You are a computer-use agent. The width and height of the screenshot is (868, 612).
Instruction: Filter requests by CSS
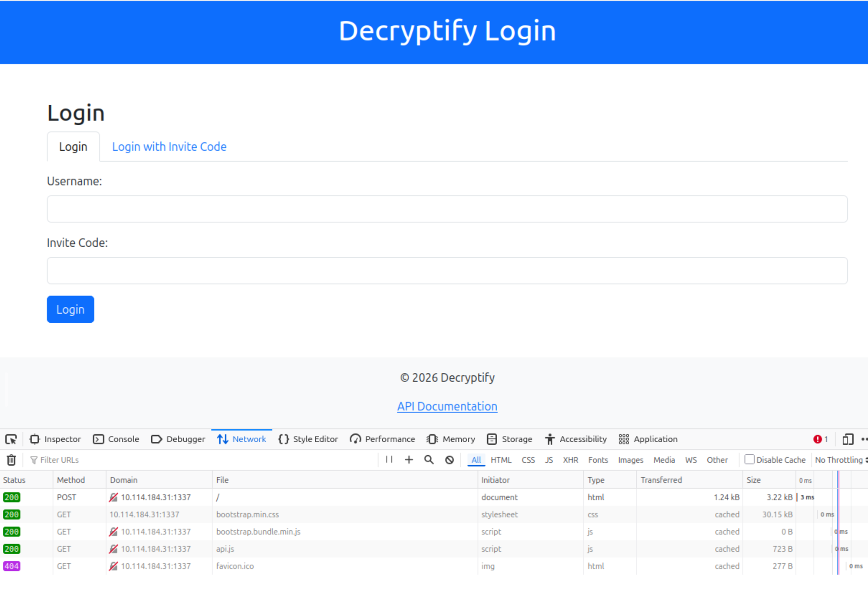(528, 460)
